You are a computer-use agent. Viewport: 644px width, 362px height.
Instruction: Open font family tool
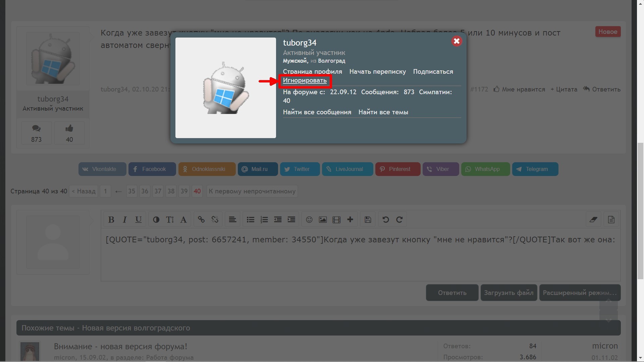pos(183,220)
